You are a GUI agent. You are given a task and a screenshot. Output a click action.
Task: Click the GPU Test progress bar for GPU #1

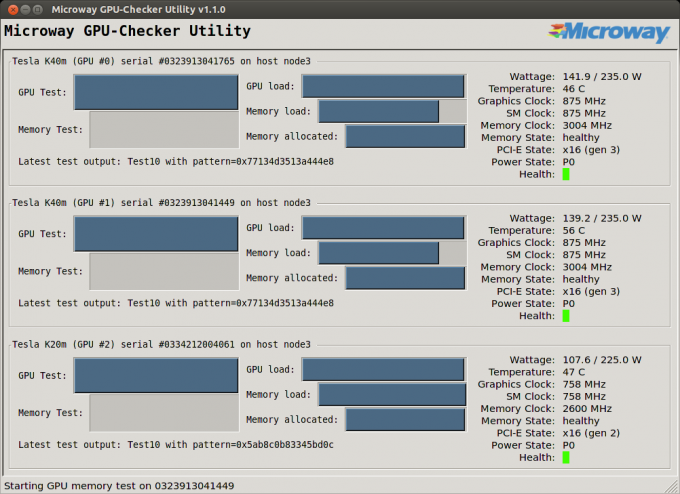point(156,234)
